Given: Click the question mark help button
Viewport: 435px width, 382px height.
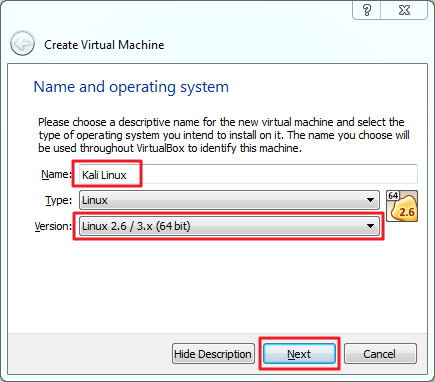Looking at the screenshot, I should 366,10.
